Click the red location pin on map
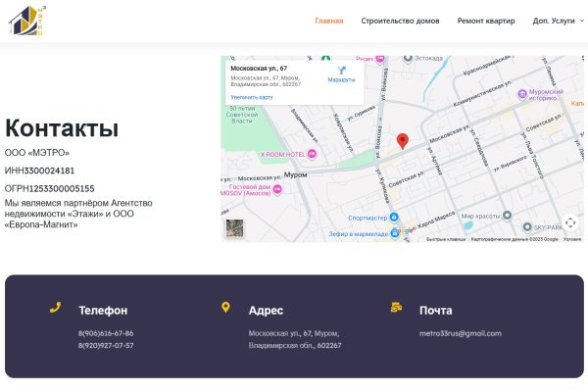The width and height of the screenshot is (588, 392). (x=402, y=141)
